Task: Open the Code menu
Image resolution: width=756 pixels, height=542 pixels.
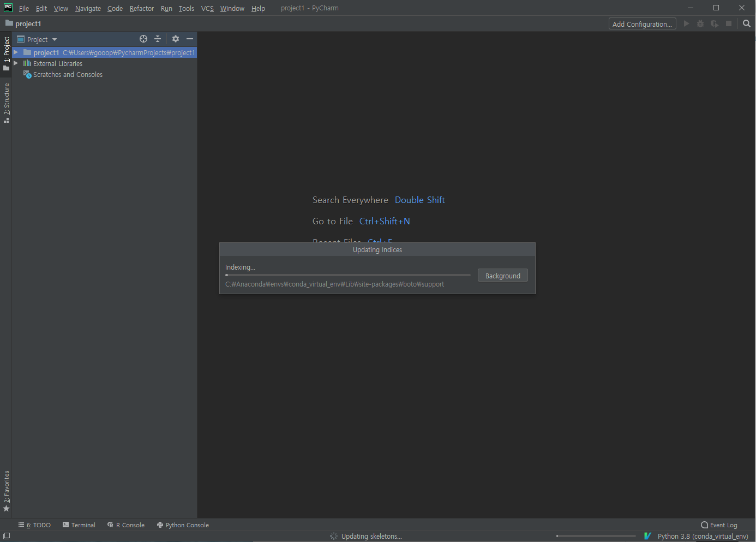Action: pos(115,8)
